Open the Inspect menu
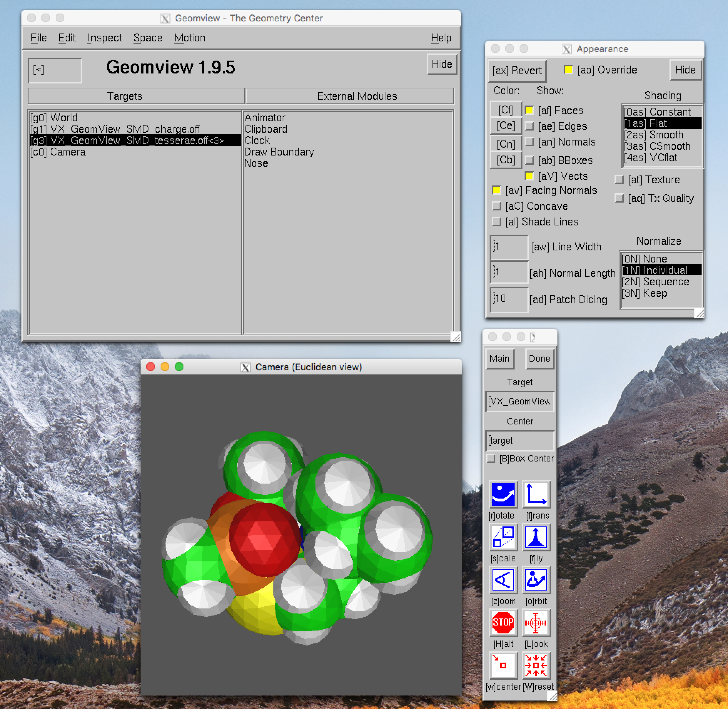 click(x=105, y=38)
